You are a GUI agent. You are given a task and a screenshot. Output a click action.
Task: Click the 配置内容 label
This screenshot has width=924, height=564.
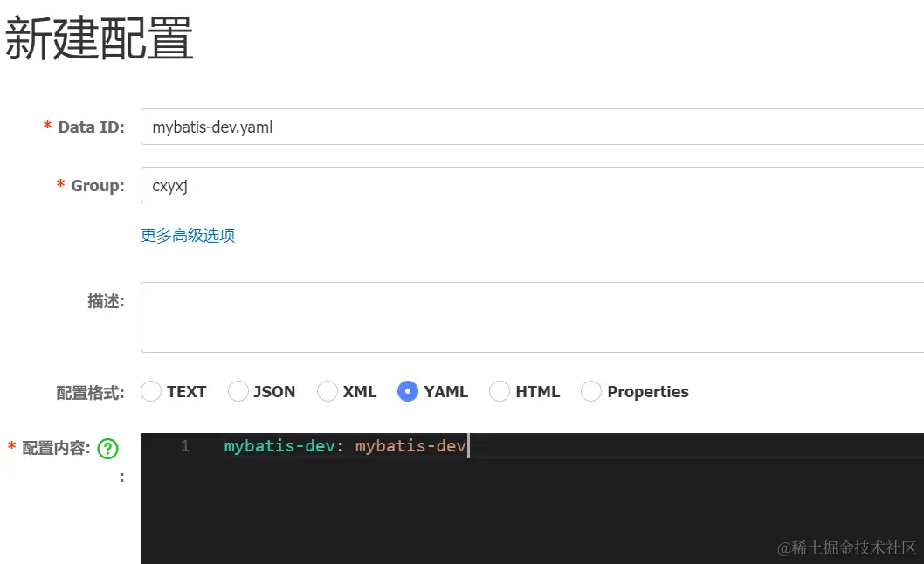pyautogui.click(x=56, y=449)
